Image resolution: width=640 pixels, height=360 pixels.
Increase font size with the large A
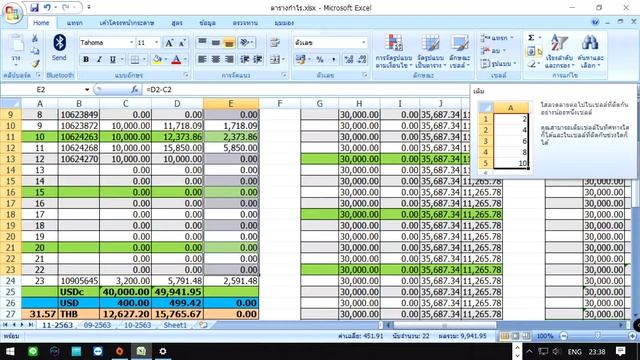click(169, 42)
